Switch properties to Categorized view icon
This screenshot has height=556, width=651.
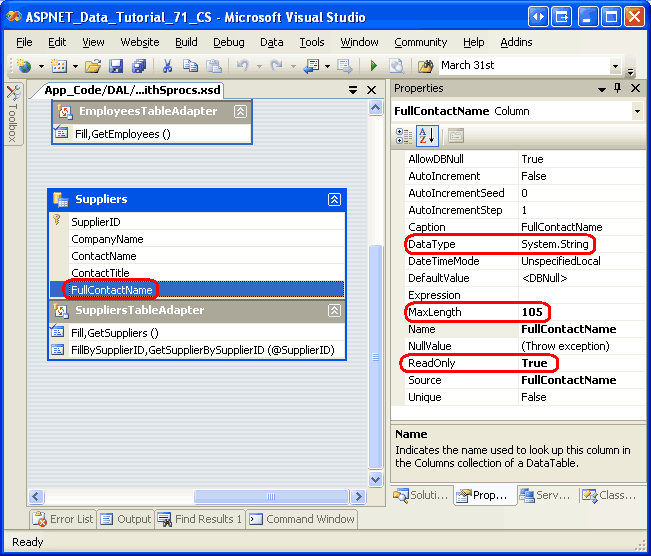tap(404, 136)
